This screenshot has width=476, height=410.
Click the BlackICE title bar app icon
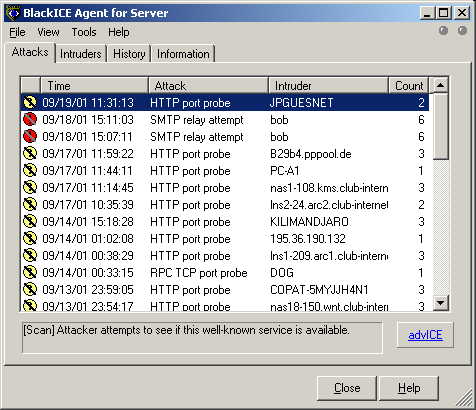pos(13,13)
